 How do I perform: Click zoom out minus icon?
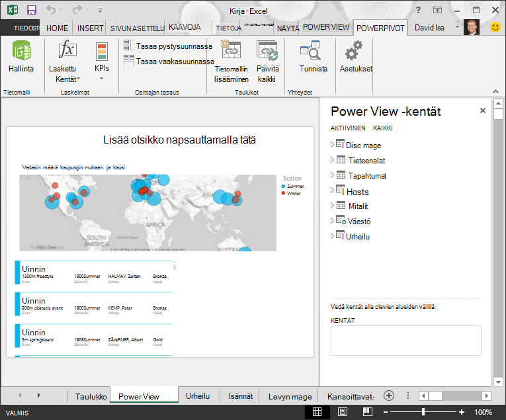click(386, 412)
